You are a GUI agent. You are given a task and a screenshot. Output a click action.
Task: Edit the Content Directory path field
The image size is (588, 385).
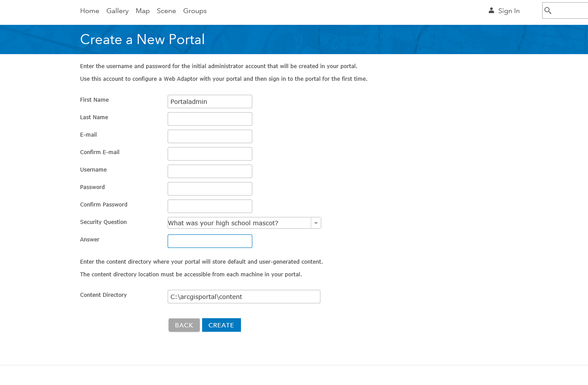[x=244, y=297]
